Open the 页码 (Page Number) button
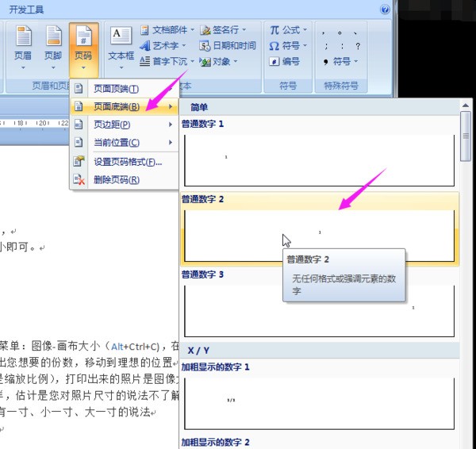Image resolution: width=476 pixels, height=449 pixels. pyautogui.click(x=83, y=44)
